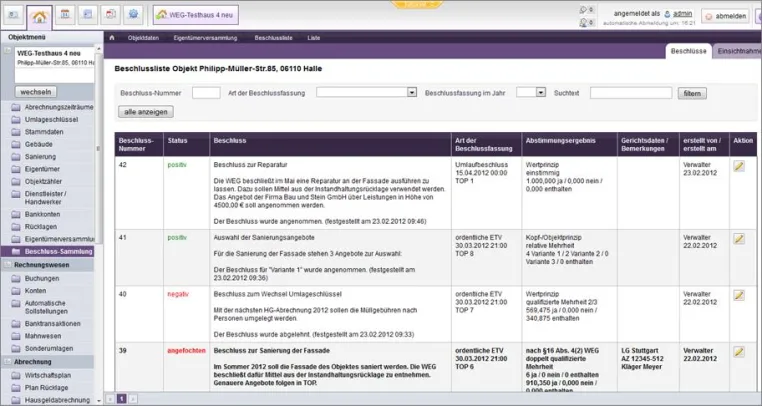Go to page 1 in pagination
This screenshot has width=762, height=406.
tap(121, 399)
